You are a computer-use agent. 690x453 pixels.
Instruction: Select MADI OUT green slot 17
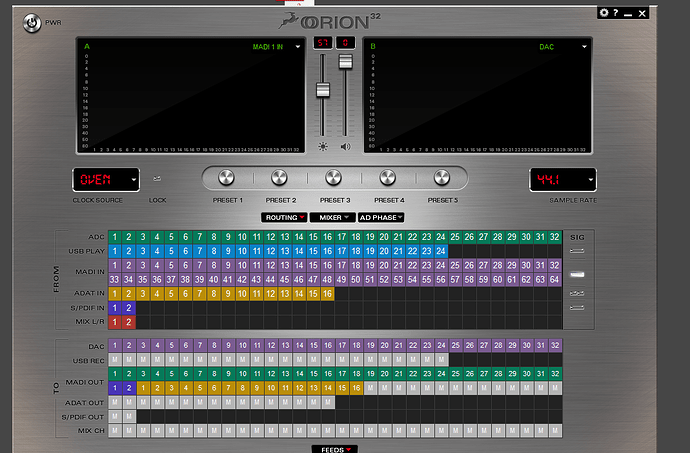tap(342, 374)
